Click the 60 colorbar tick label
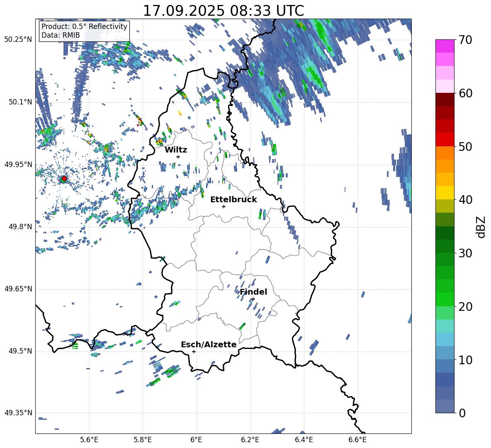This screenshot has width=491, height=448. click(465, 93)
